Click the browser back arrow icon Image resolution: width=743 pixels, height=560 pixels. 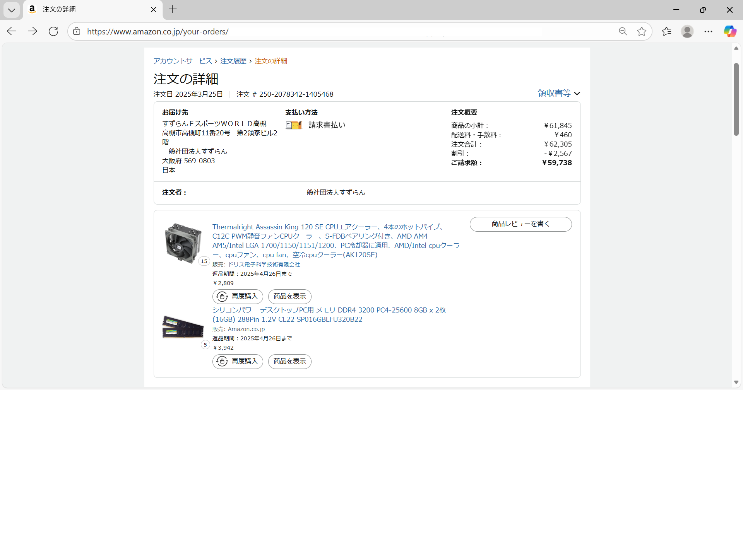[x=12, y=31]
